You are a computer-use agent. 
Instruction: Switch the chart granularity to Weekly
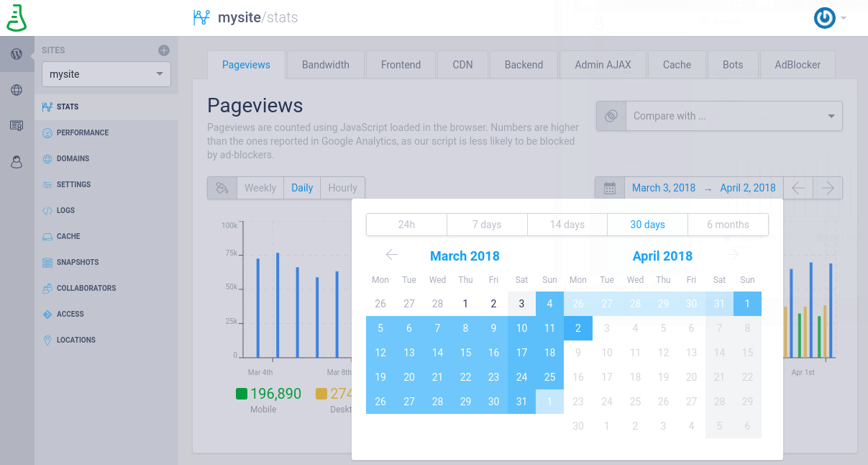tap(260, 187)
